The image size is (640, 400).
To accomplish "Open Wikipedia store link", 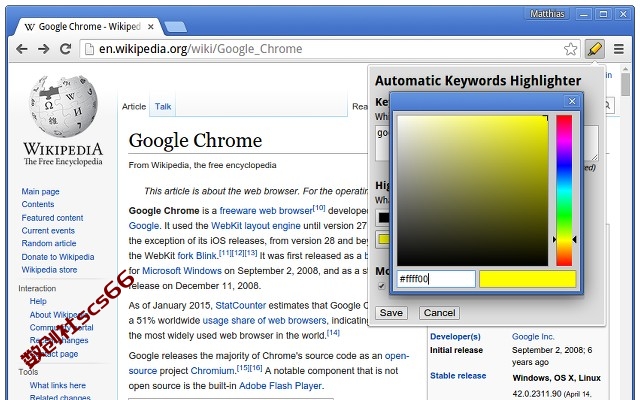I will click(x=49, y=270).
